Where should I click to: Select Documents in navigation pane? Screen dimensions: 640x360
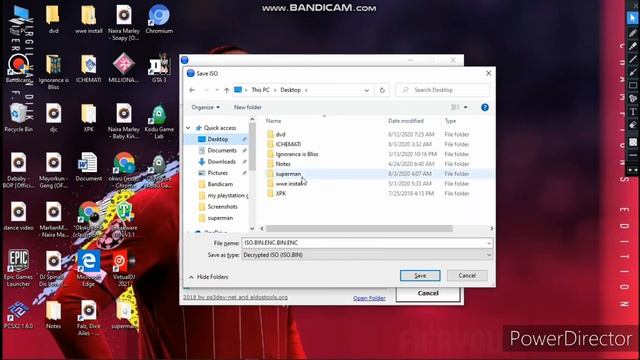(x=222, y=151)
